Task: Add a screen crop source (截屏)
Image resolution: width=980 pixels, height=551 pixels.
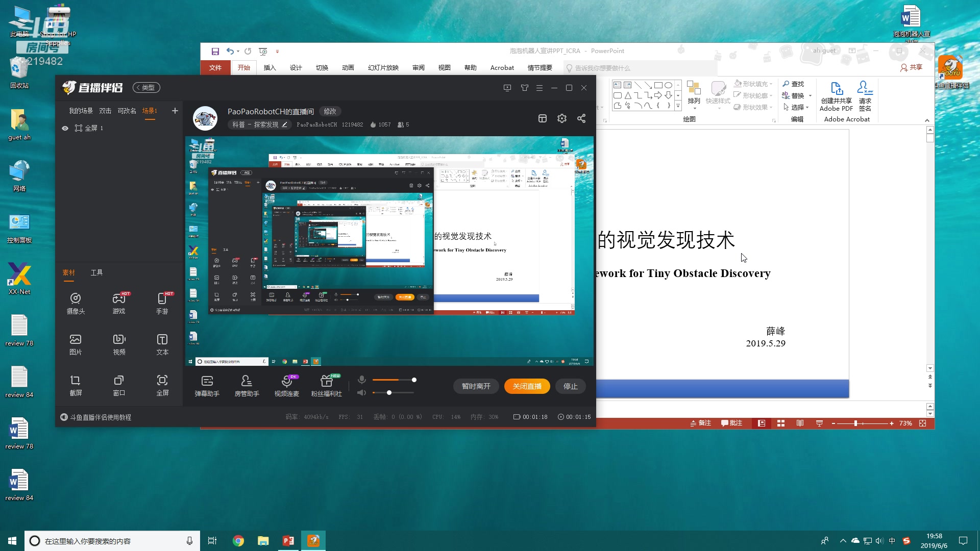Action: coord(76,385)
